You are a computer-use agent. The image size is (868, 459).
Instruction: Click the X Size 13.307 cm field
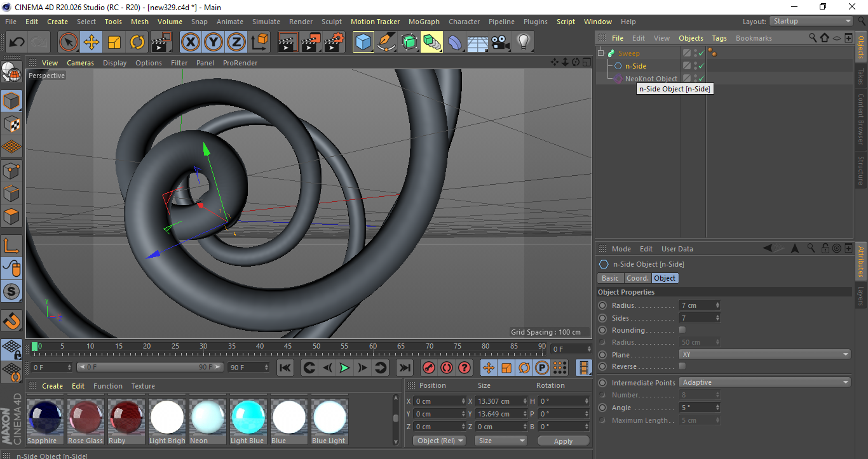[x=502, y=401]
